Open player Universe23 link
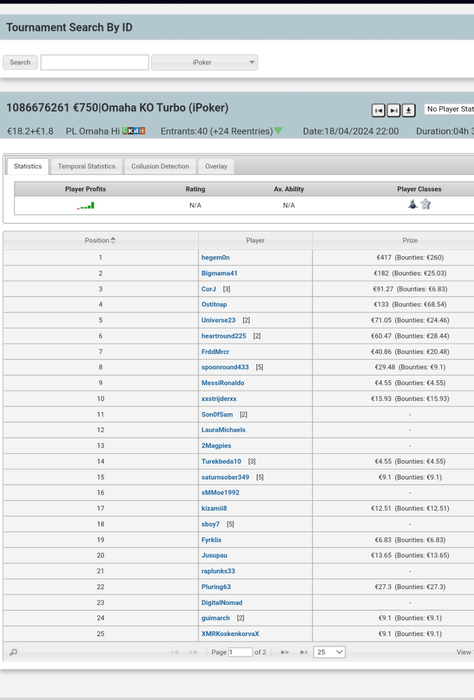This screenshot has height=700, width=474. (218, 320)
